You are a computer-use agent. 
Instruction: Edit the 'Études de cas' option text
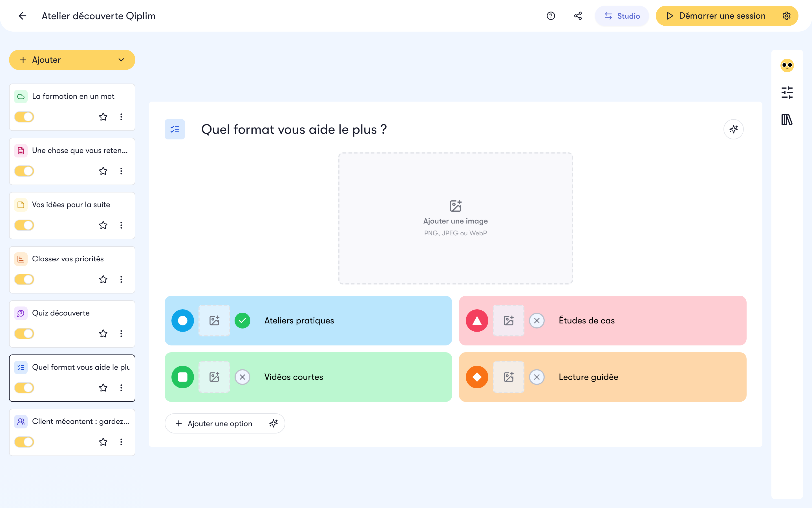coord(586,321)
